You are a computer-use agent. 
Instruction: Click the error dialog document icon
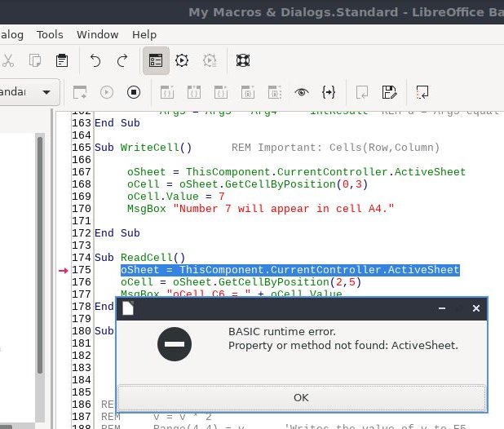click(x=128, y=308)
